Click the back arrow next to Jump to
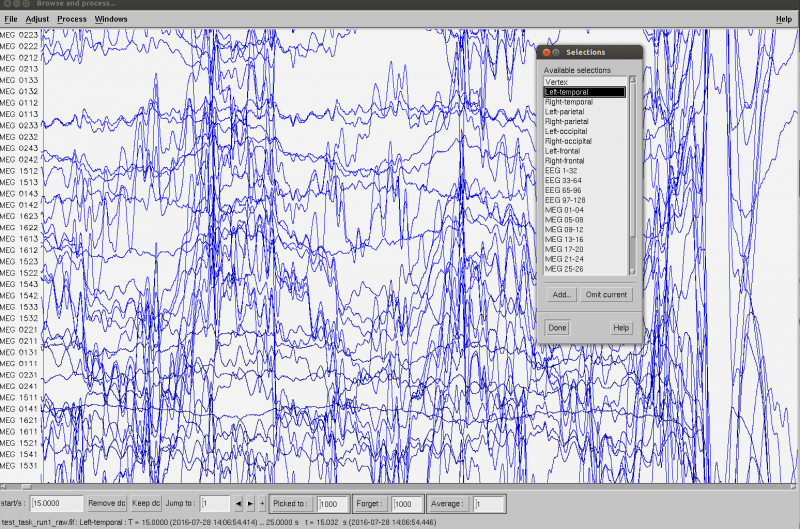The image size is (800, 529). pyautogui.click(x=238, y=504)
